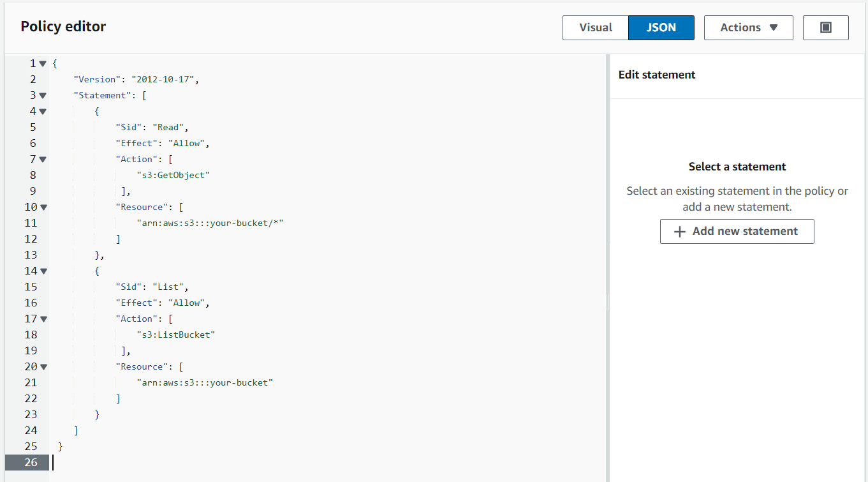Switch to the Visual tab
Image resolution: width=868 pixels, height=482 pixels.
[x=595, y=27]
